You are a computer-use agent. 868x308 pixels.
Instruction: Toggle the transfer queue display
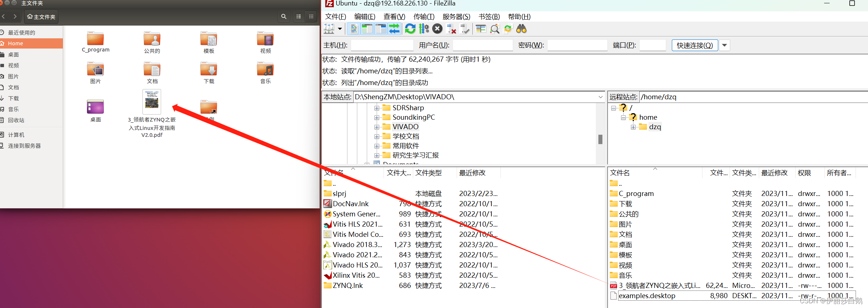(x=394, y=29)
